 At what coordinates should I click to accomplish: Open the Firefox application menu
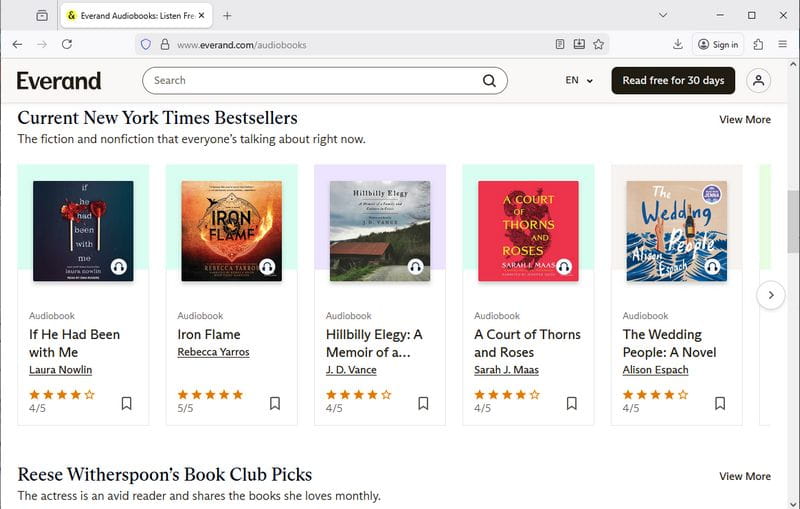pyautogui.click(x=782, y=44)
